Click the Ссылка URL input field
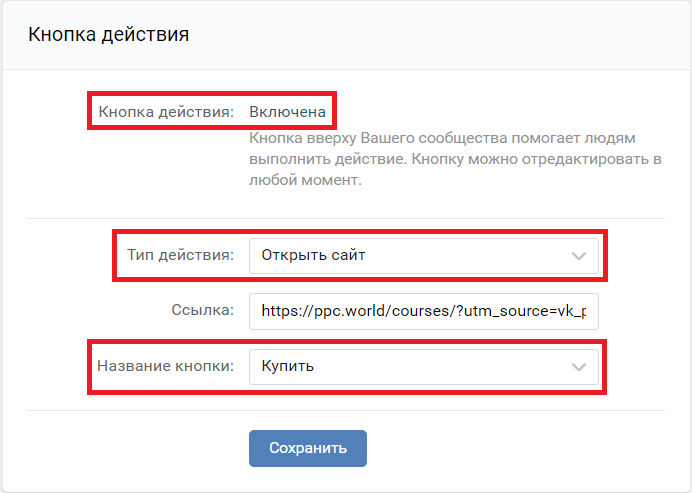The width and height of the screenshot is (692, 493). 424,311
